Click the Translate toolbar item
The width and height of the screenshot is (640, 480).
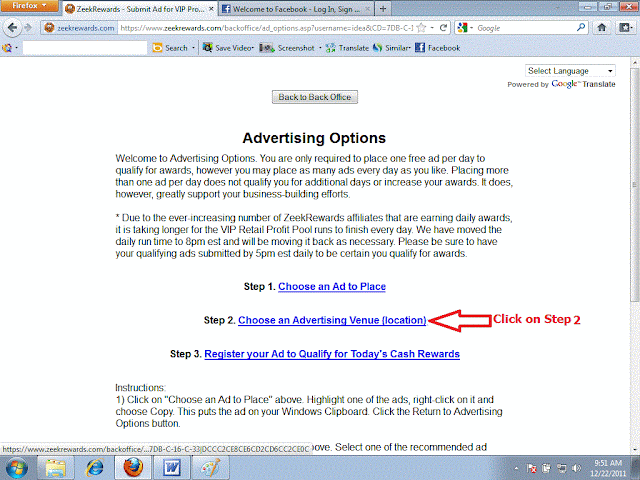347,48
